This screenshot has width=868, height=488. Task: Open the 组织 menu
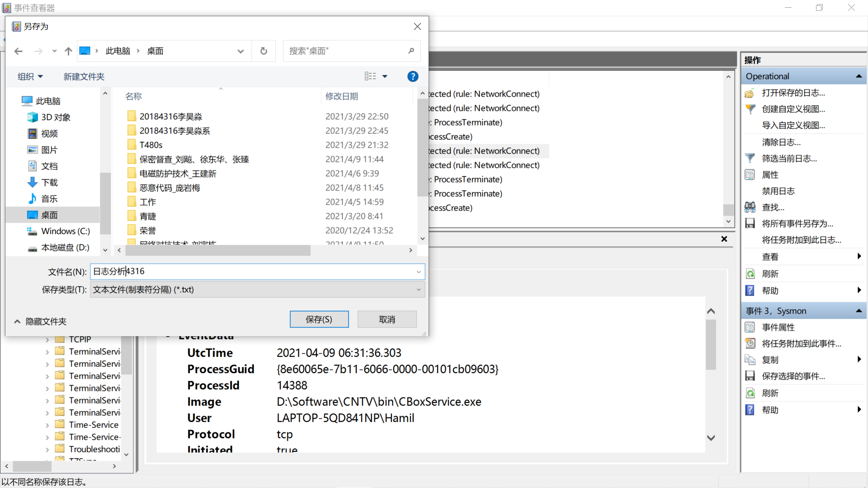(30, 76)
